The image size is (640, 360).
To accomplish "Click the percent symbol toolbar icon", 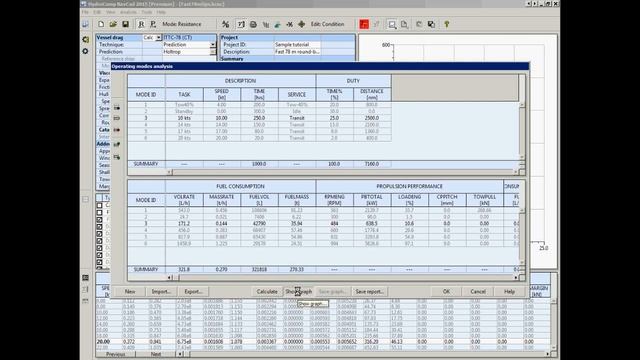I will click(x=226, y=24).
